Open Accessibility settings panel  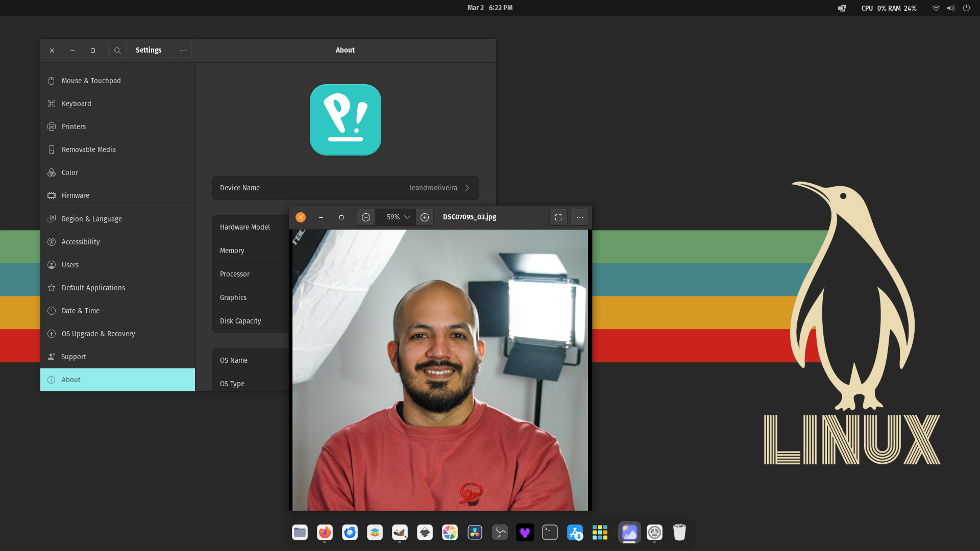tap(81, 242)
